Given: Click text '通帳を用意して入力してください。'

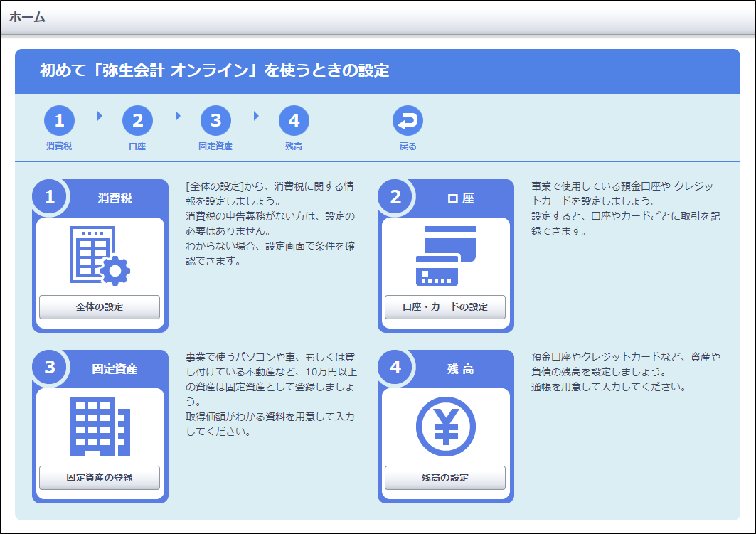Looking at the screenshot, I should pos(609,387).
